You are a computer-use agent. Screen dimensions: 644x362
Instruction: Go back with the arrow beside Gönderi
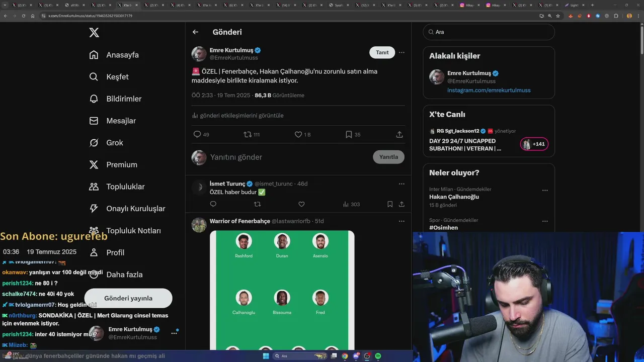pyautogui.click(x=195, y=32)
